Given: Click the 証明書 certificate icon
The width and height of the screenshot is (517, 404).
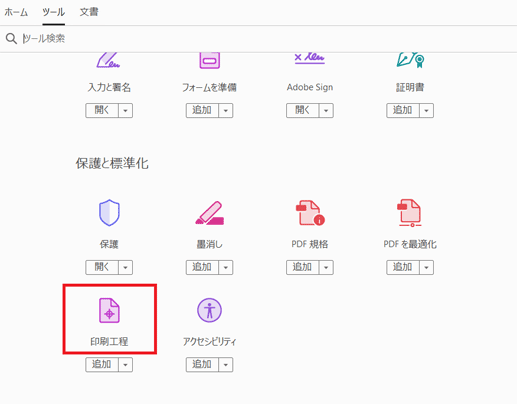Looking at the screenshot, I should (x=410, y=60).
